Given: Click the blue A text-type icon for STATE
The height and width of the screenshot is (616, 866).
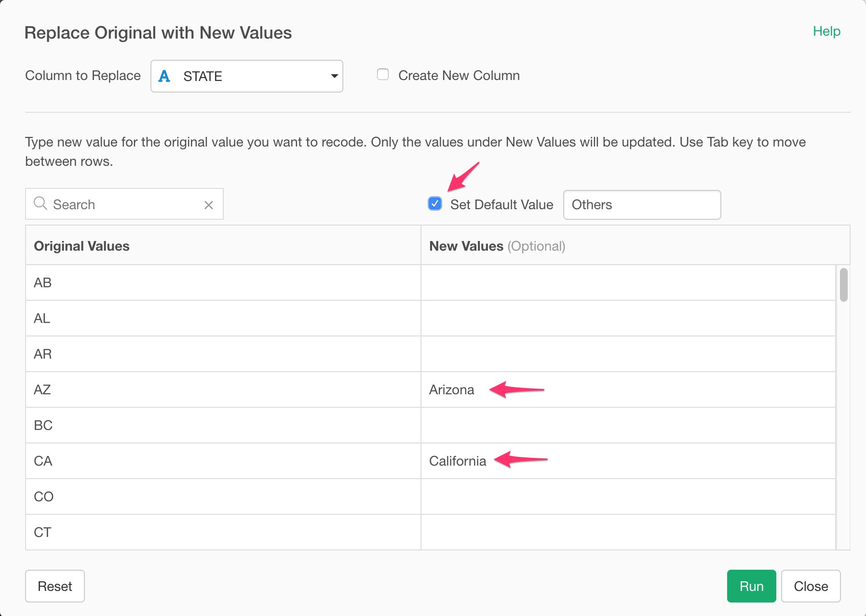Looking at the screenshot, I should click(164, 76).
